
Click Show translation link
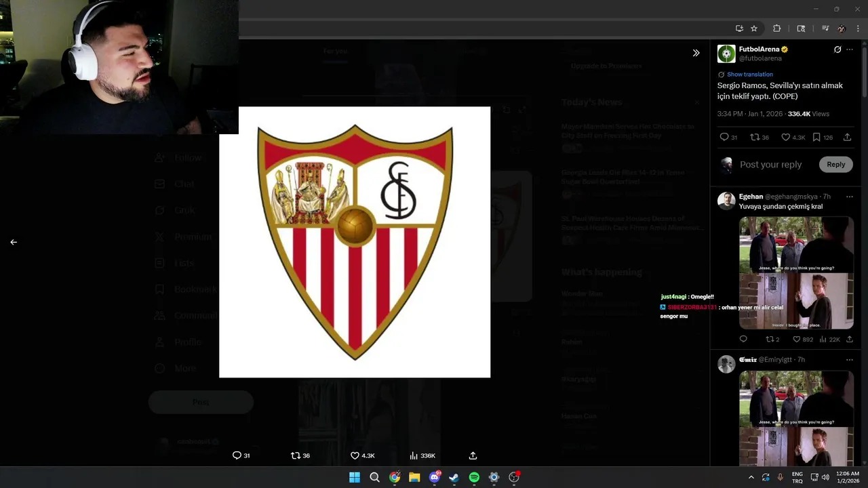pyautogui.click(x=749, y=75)
